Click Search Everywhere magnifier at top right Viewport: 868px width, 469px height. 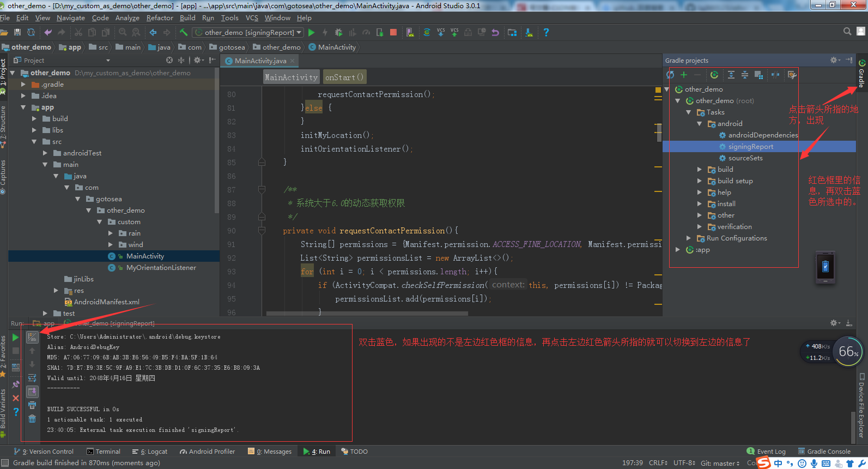pyautogui.click(x=847, y=32)
